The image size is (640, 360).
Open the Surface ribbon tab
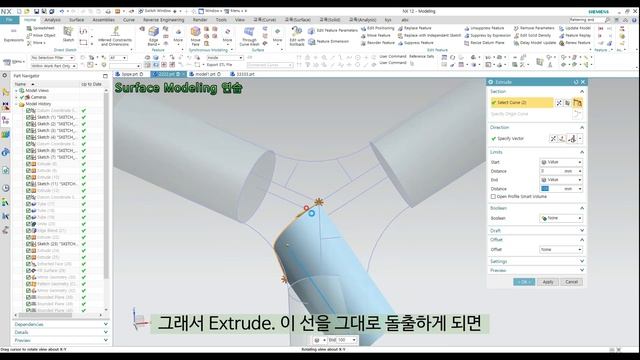76,20
